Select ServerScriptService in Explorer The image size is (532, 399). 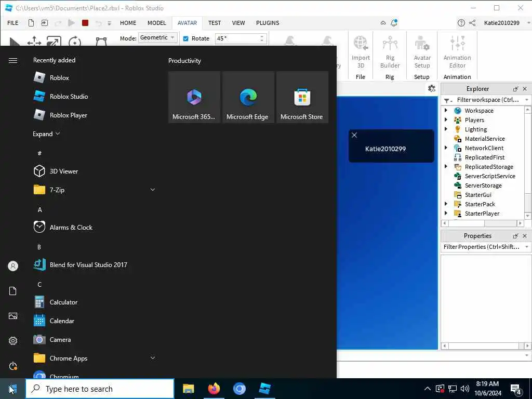(490, 176)
